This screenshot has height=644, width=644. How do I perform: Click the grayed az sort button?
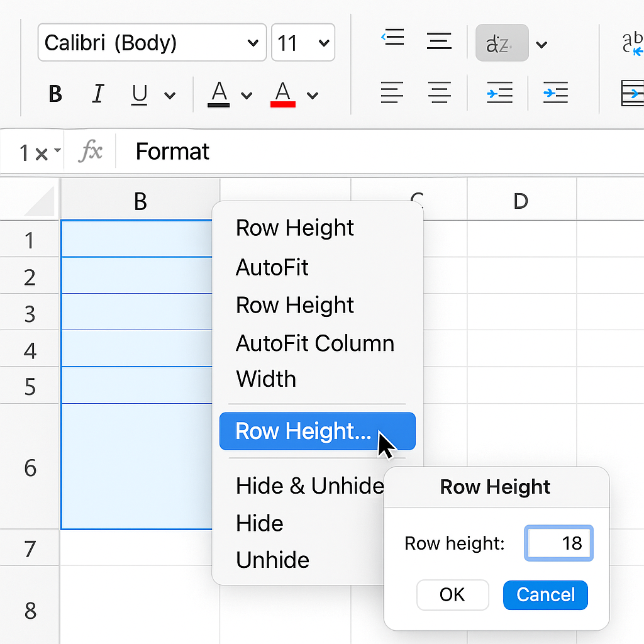pyautogui.click(x=501, y=43)
